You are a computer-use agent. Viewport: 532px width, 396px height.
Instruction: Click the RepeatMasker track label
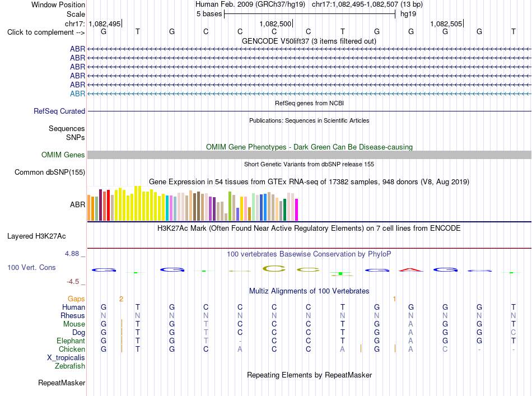click(x=62, y=383)
